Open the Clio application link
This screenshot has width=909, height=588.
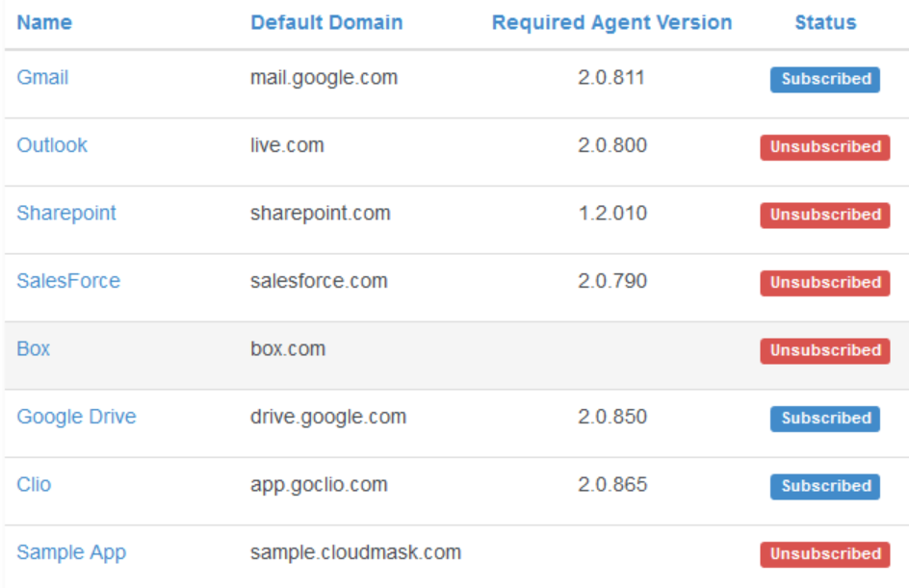tap(34, 484)
